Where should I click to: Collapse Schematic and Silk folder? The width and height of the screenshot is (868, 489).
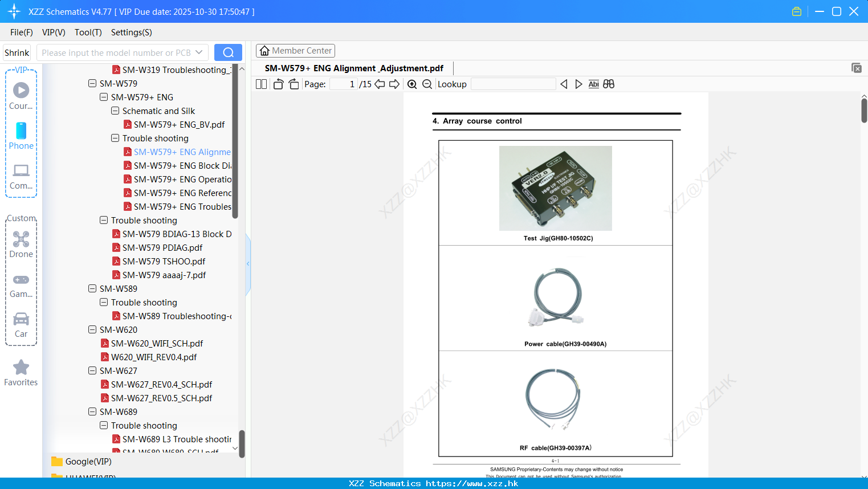[115, 111]
